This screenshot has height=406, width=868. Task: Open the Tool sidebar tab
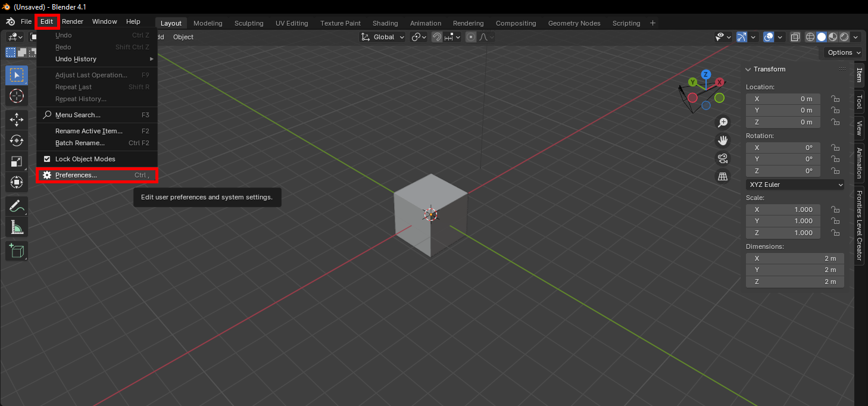click(859, 102)
